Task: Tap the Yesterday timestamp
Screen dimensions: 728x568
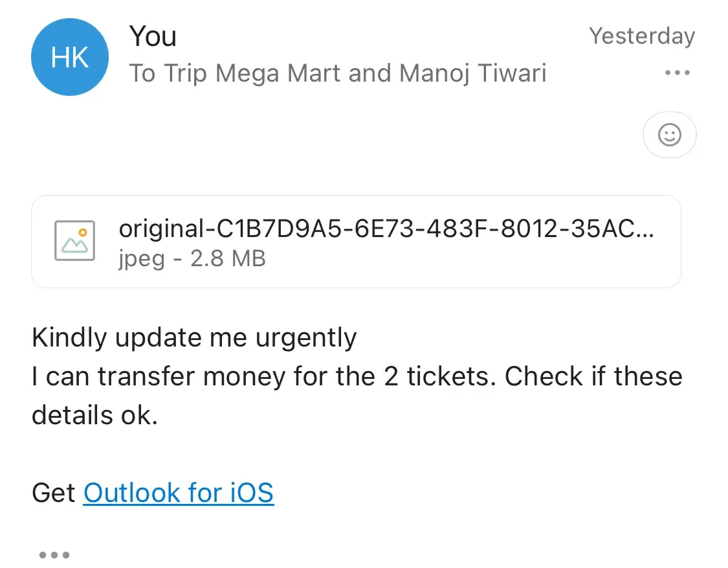Action: [641, 36]
